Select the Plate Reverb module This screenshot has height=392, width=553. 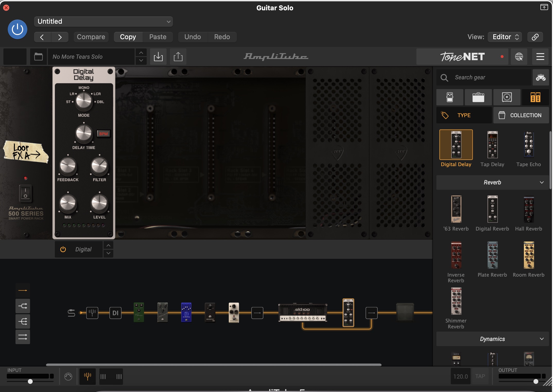[x=492, y=255]
